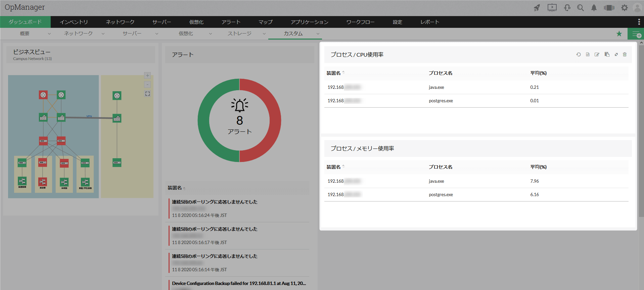Open the カスタム dropdown chevron
The image size is (644, 290).
(x=318, y=34)
